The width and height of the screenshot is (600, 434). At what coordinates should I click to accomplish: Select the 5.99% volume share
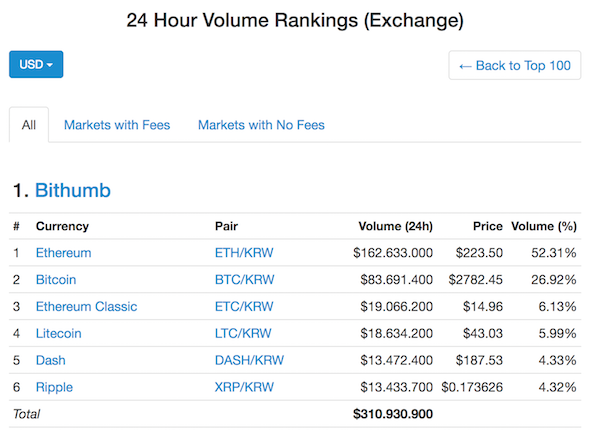pyautogui.click(x=558, y=333)
